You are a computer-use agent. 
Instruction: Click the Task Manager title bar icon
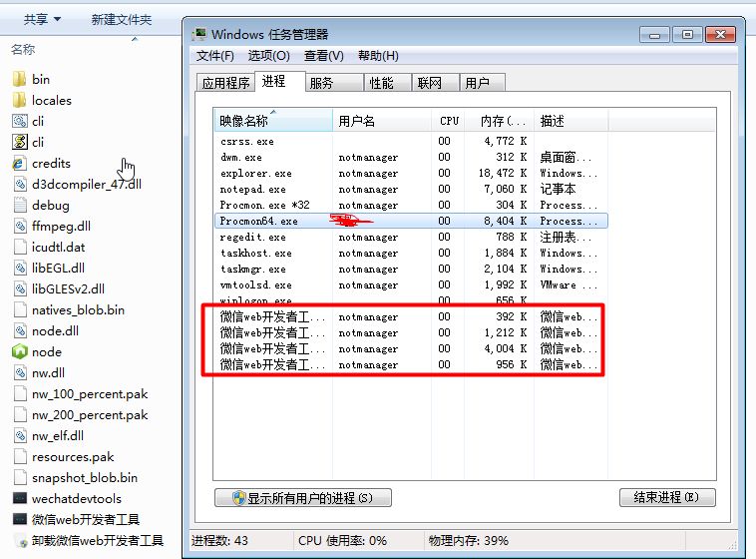click(199, 34)
